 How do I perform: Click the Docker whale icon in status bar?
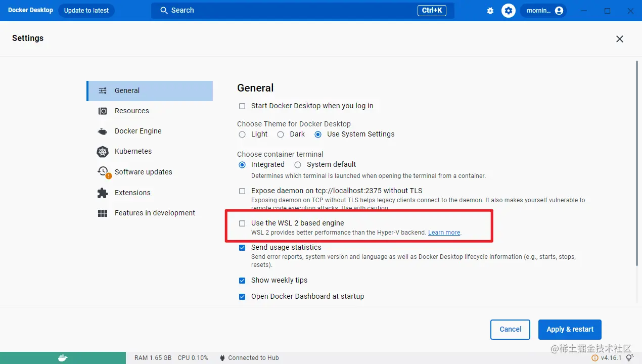pyautogui.click(x=63, y=358)
